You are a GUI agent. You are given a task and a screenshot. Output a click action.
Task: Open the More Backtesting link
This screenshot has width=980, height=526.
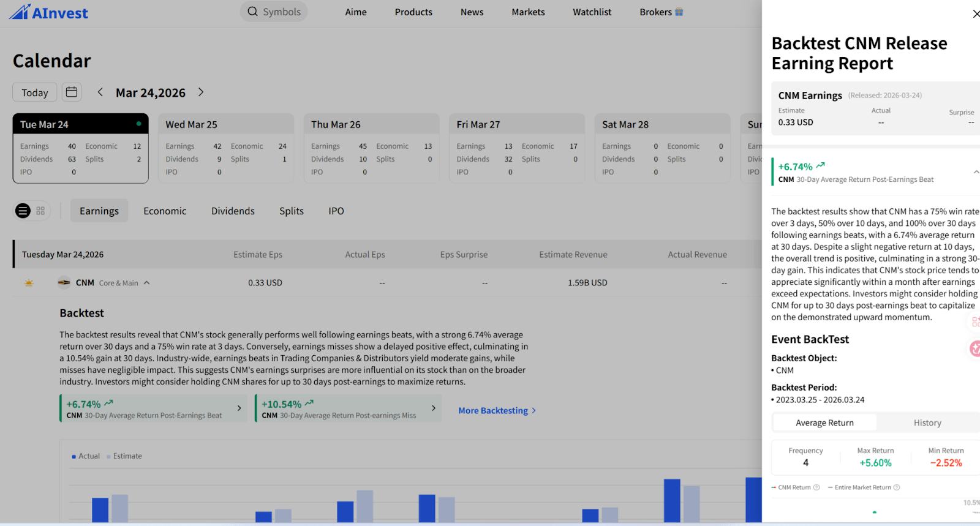(x=497, y=410)
